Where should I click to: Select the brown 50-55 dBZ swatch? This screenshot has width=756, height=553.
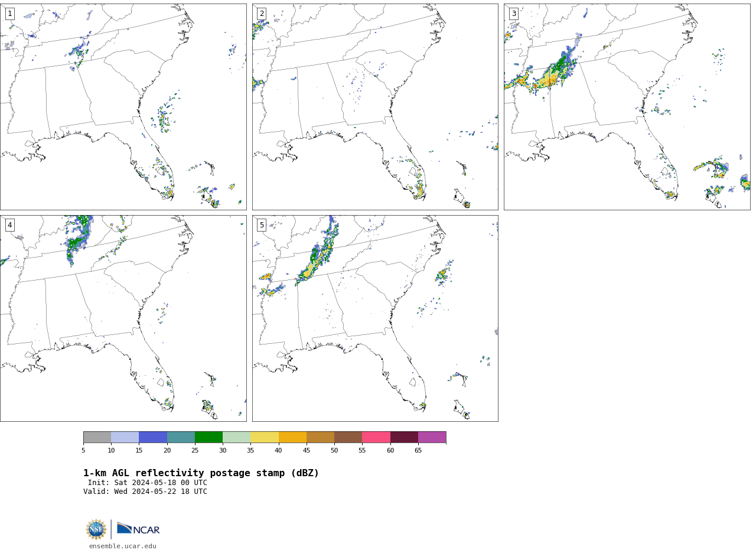tap(348, 437)
